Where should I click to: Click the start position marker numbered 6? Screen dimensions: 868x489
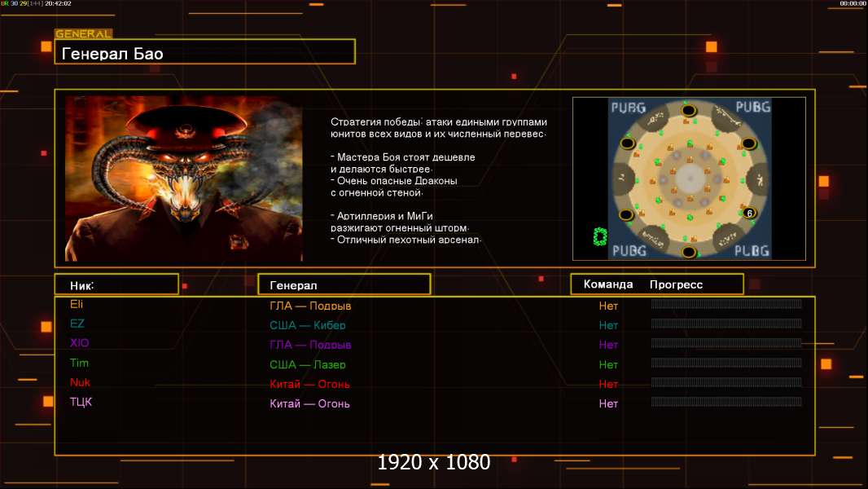tap(749, 213)
